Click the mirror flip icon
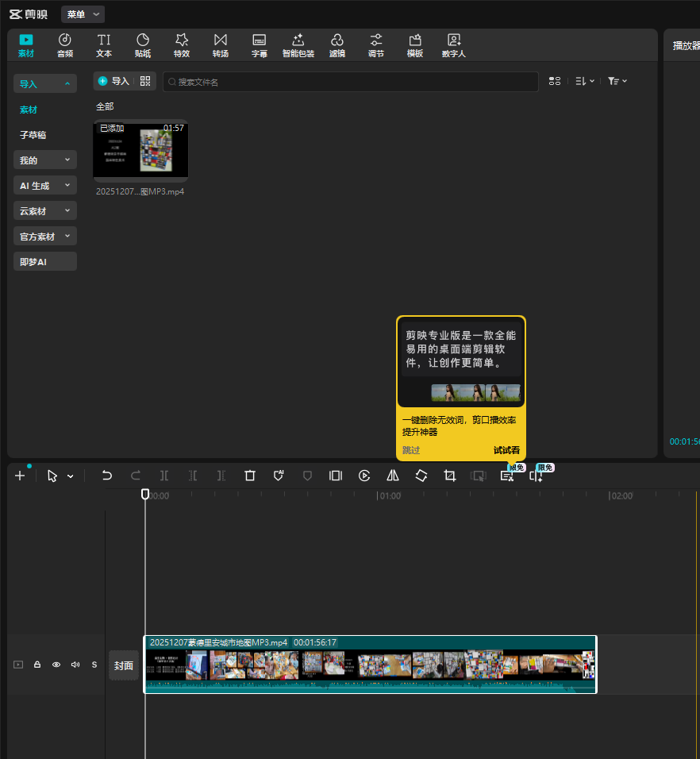Image resolution: width=700 pixels, height=759 pixels. (393, 476)
